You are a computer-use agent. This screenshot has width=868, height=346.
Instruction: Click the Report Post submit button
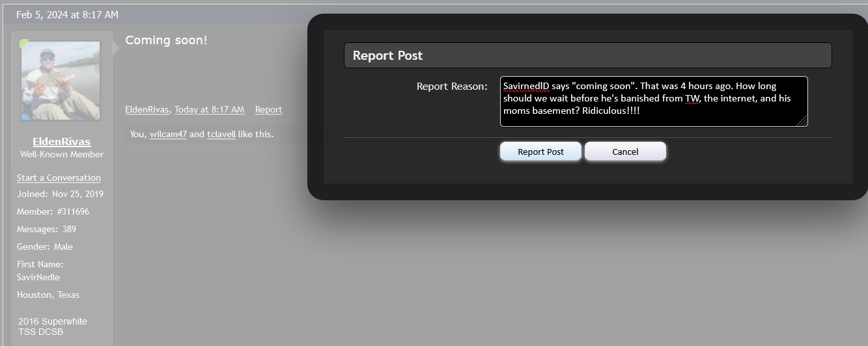point(540,152)
